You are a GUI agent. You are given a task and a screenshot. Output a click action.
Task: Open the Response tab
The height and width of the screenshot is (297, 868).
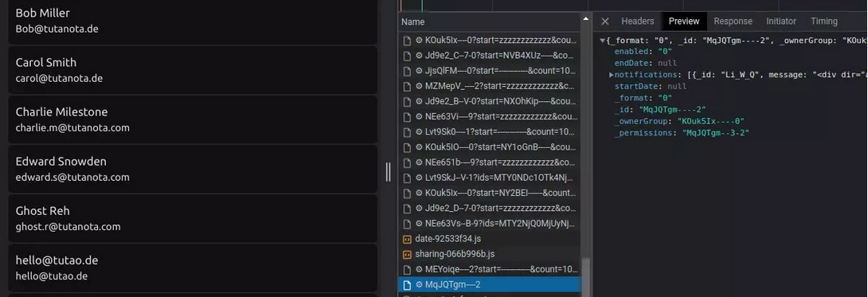tap(733, 21)
